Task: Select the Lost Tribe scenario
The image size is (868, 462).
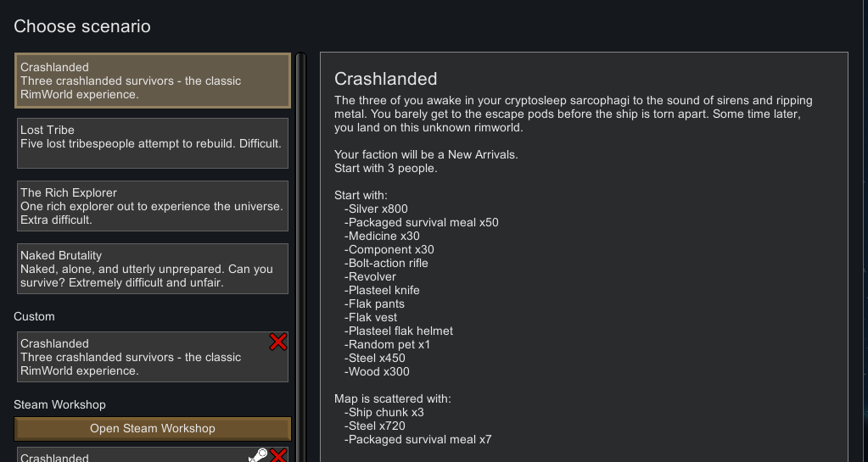Action: pos(153,143)
